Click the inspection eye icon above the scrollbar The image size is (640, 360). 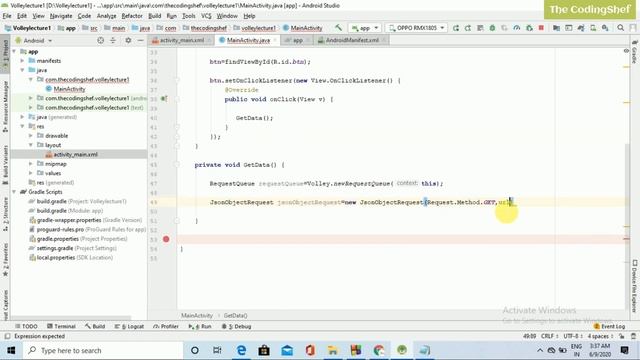626,51
